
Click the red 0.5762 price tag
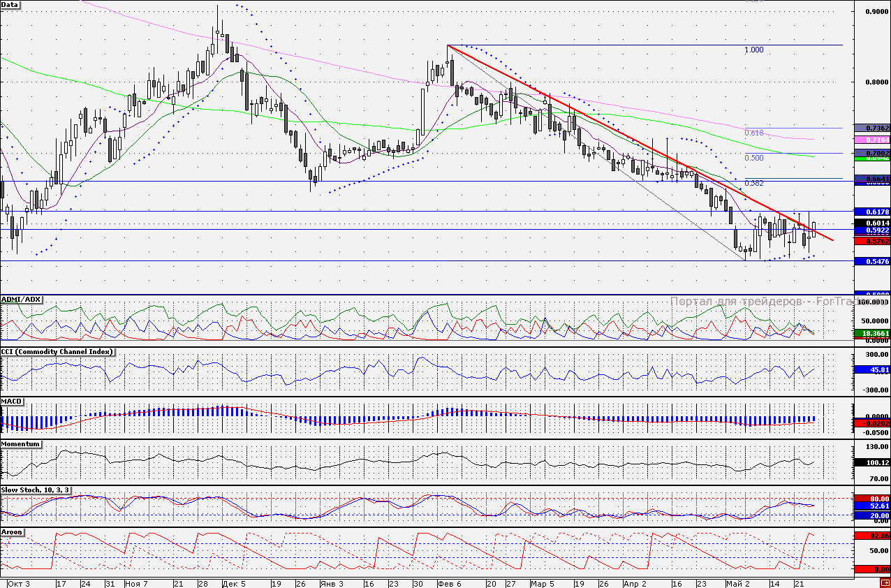[871, 241]
